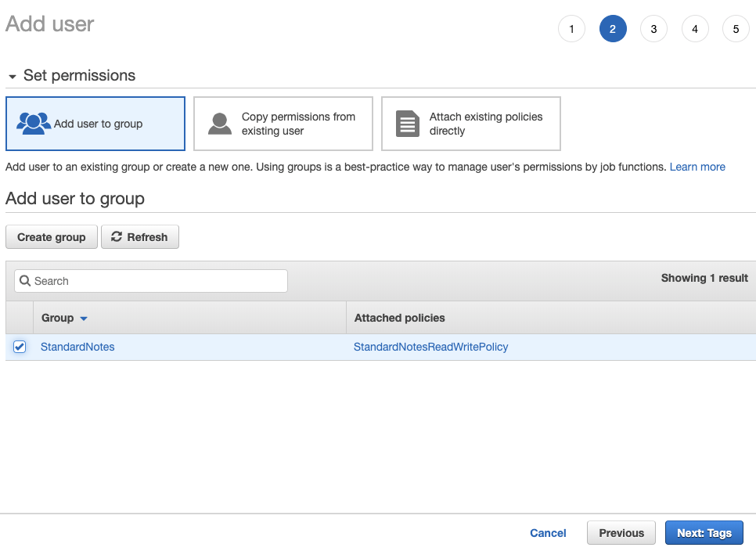
Task: Click the magnifier icon in search box
Action: pyautogui.click(x=25, y=281)
